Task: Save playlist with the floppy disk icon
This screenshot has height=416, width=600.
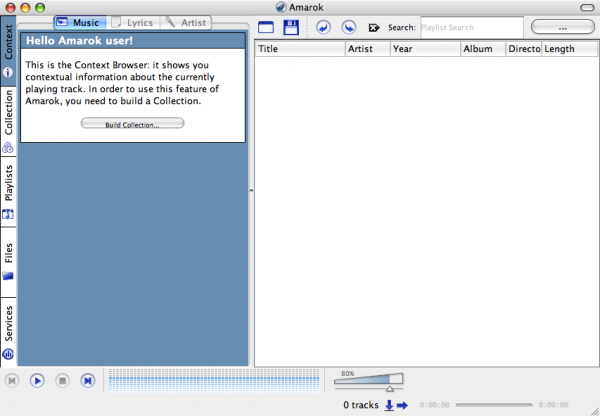Action: coord(291,28)
